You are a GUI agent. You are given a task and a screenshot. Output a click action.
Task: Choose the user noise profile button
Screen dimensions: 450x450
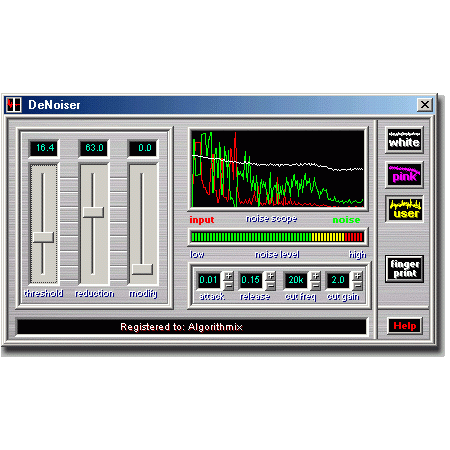[404, 209]
